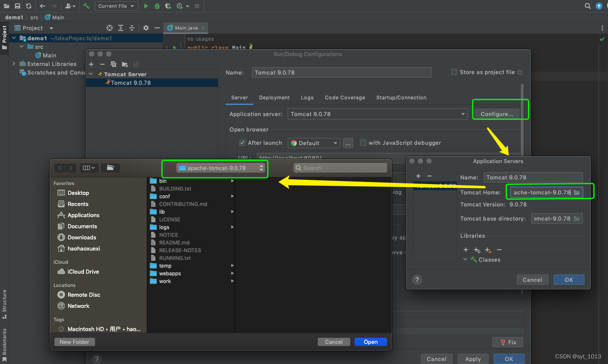Click Open in the file chooser
Screen dimensions: 608x364
[x=371, y=342]
